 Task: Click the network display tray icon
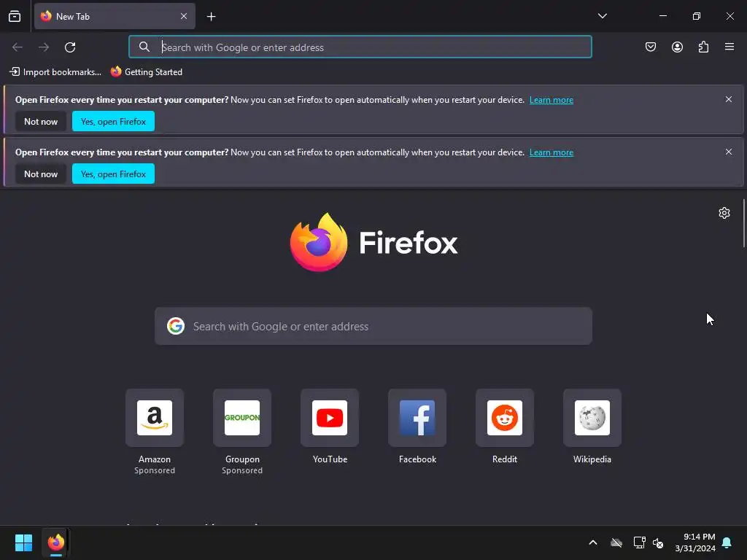(639, 542)
